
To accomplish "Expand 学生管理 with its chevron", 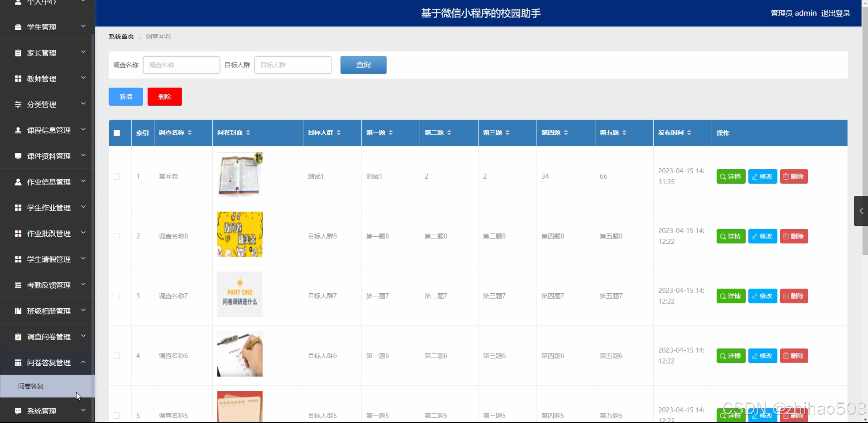I will click(x=83, y=26).
